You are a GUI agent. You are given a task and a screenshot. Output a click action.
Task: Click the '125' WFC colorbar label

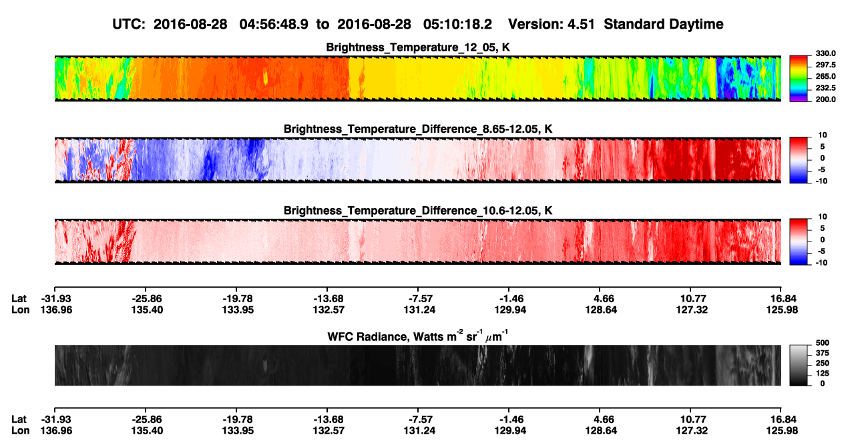[821, 374]
